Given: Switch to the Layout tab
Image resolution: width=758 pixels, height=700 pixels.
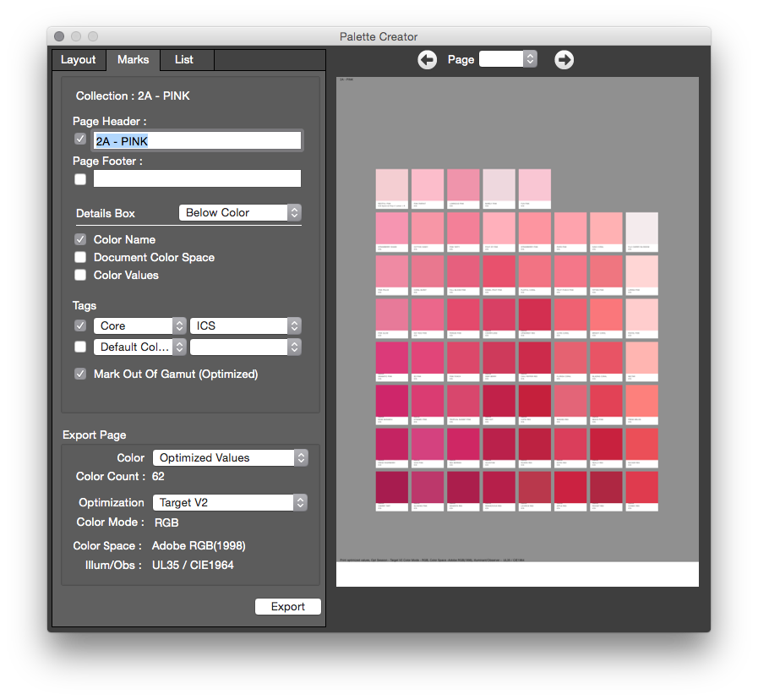Looking at the screenshot, I should (79, 59).
